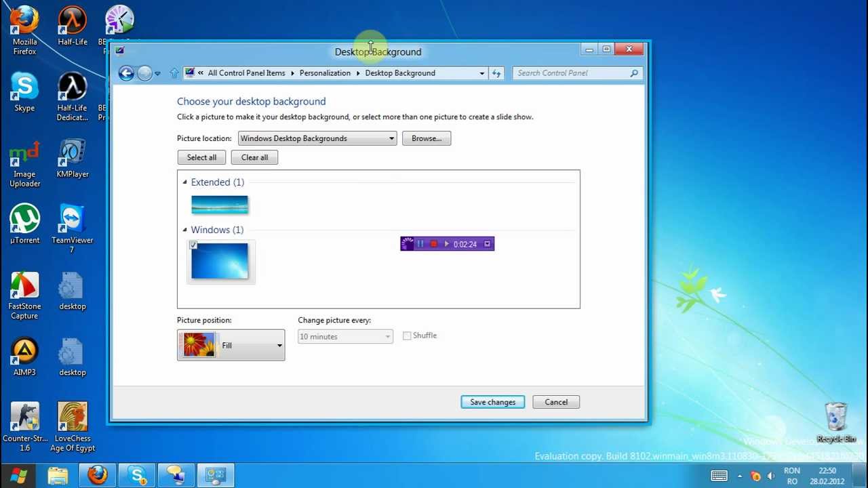Select the desktop file beside FastStone Capture
The height and width of the screenshot is (488, 868).
tap(73, 291)
